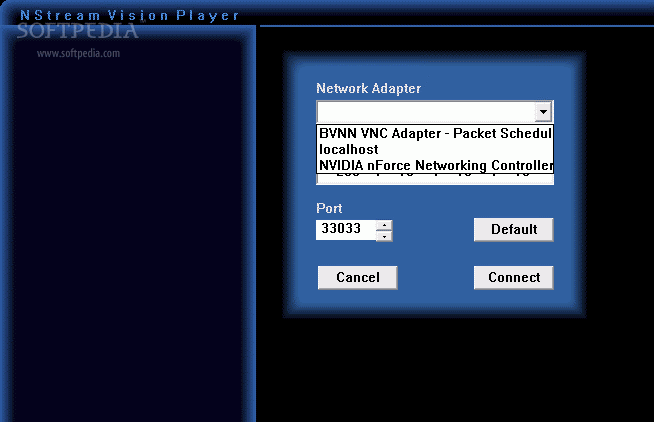654x422 pixels.
Task: Pick NVIDIA nForce Networking Controller option
Action: (435, 165)
